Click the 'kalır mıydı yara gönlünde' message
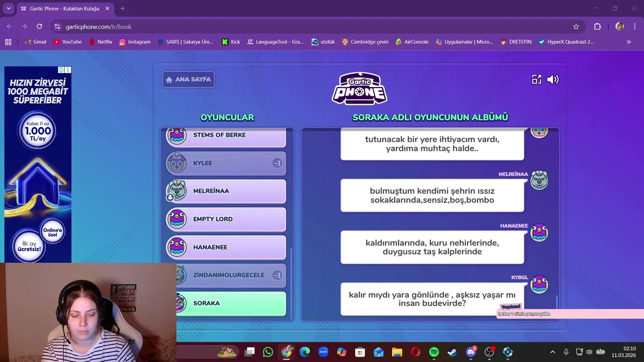The image size is (644, 362). point(432,299)
